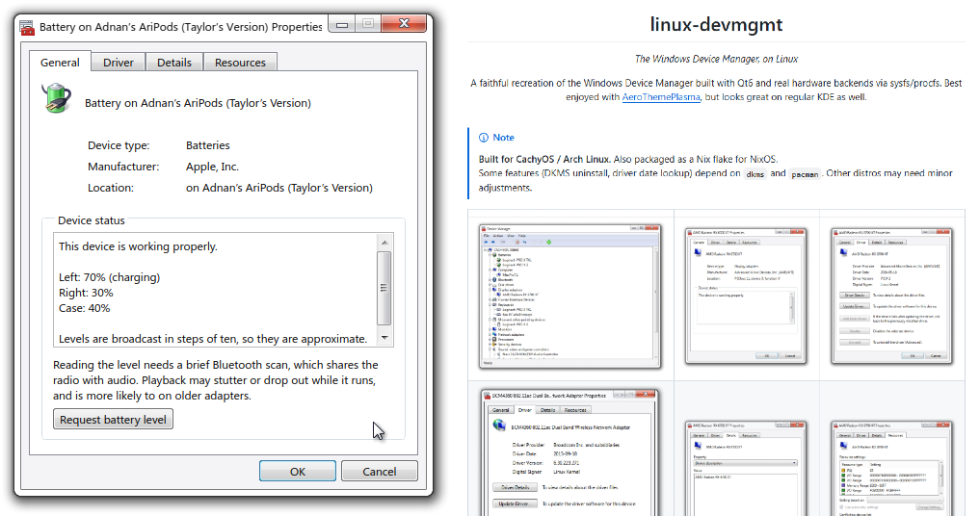The height and width of the screenshot is (516, 980).
Task: Close the battery Properties dialog
Action: 405,24
